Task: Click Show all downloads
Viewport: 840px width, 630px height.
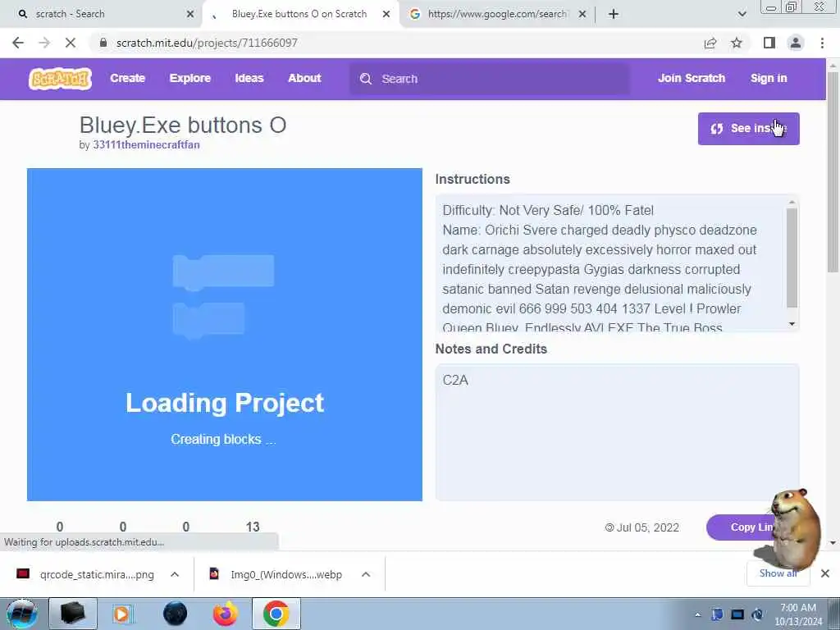Action: [778, 573]
